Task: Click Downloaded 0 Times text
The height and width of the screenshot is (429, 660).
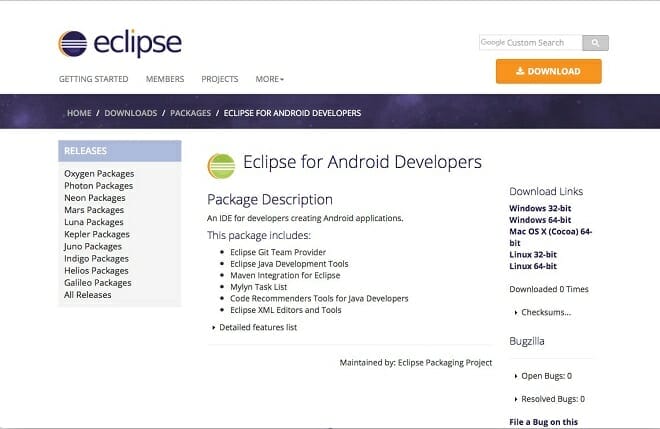Action: (x=549, y=289)
